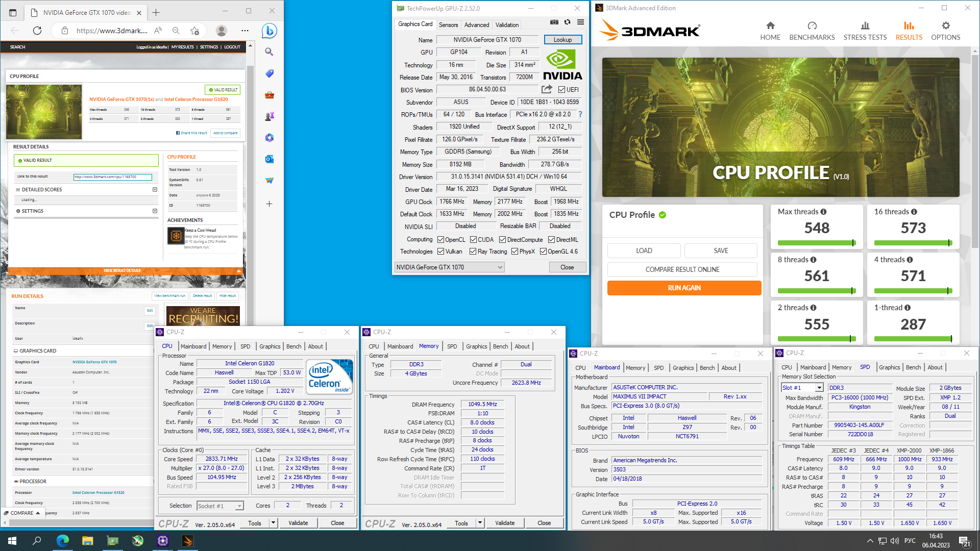Toggle the Vulkan checkbox
Image resolution: width=980 pixels, height=551 pixels.
click(x=441, y=252)
